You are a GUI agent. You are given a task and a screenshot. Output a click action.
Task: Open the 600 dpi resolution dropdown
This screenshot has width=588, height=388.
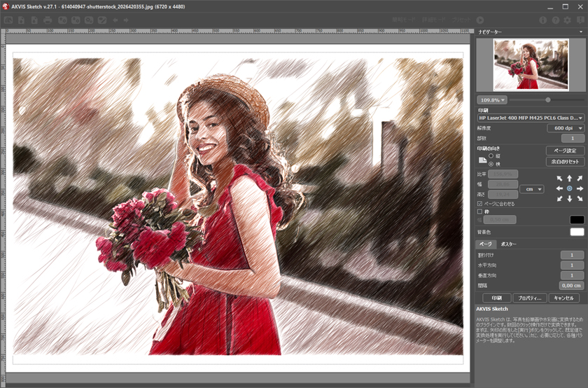coord(566,128)
